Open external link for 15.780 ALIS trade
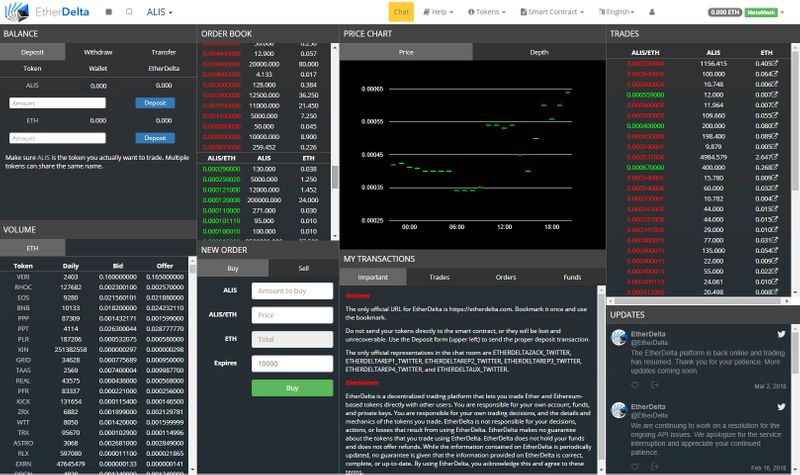The width and height of the screenshot is (800, 475). [x=775, y=178]
